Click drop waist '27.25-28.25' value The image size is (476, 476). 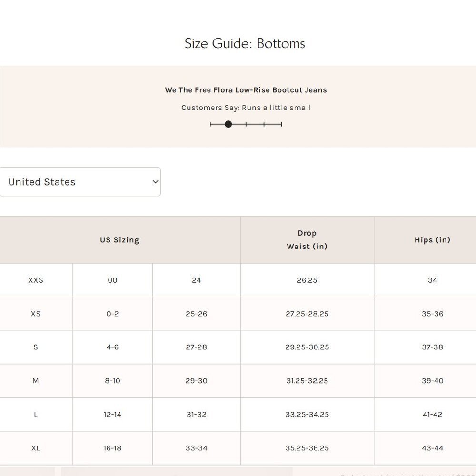(307, 314)
